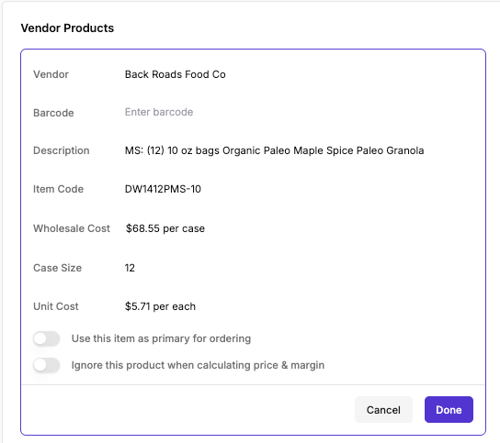This screenshot has width=500, height=443.
Task: Click the Done button
Action: point(449,410)
